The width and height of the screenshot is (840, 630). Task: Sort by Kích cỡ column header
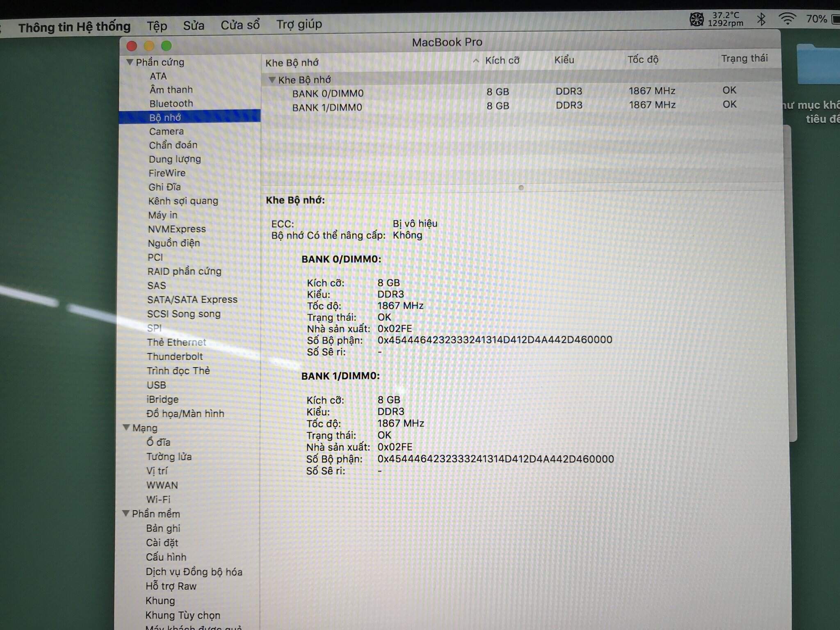click(x=502, y=61)
